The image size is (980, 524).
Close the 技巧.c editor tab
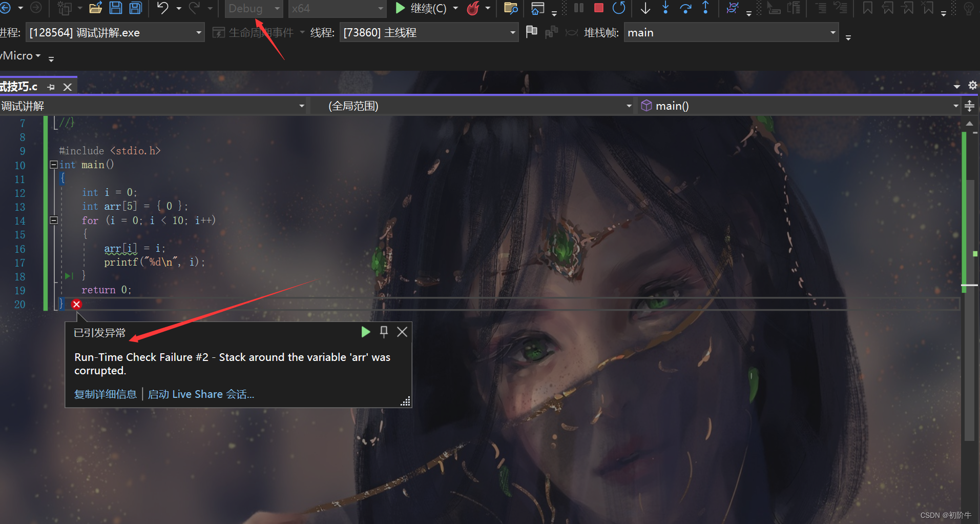(67, 87)
